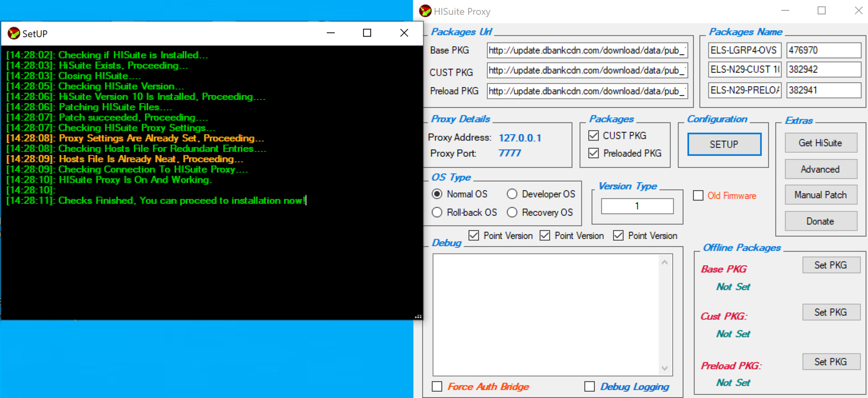
Task: Click the 382941 package ID field
Action: point(824,90)
